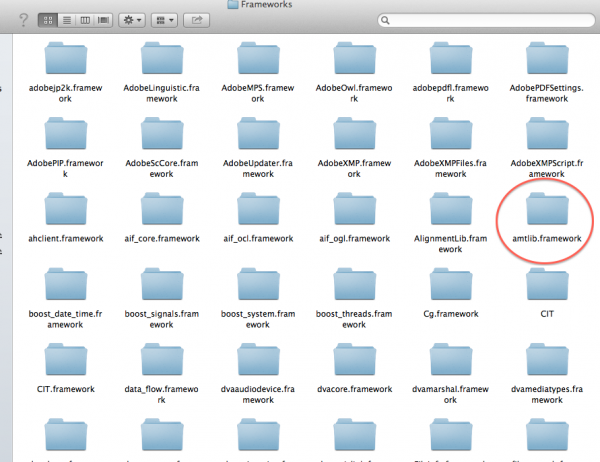600x462 pixels.
Task: Switch to column view mode
Action: click(x=85, y=20)
